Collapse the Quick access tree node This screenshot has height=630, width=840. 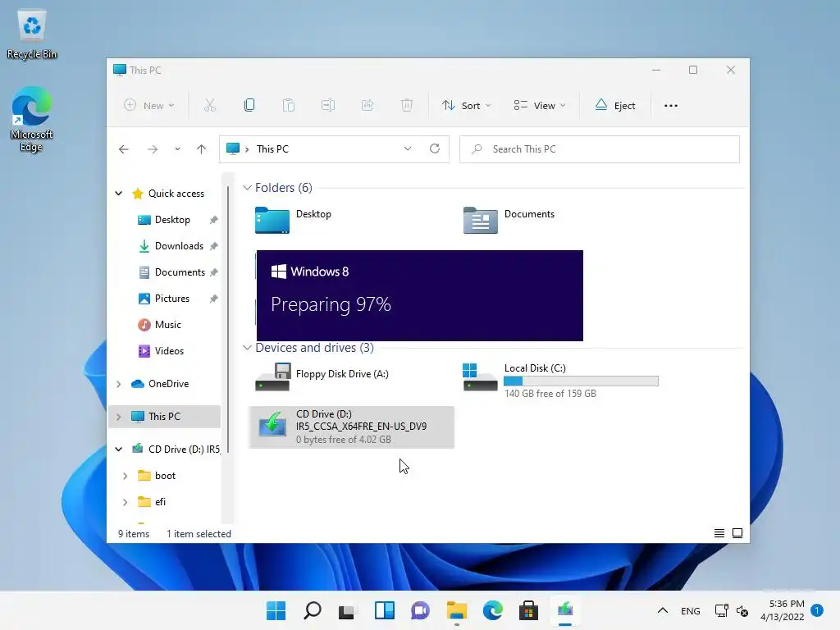click(119, 194)
